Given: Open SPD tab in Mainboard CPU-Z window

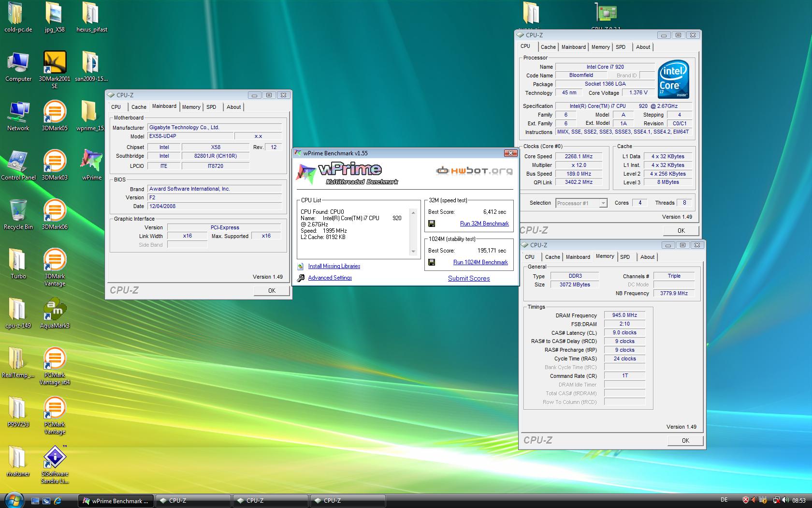Looking at the screenshot, I should click(211, 107).
